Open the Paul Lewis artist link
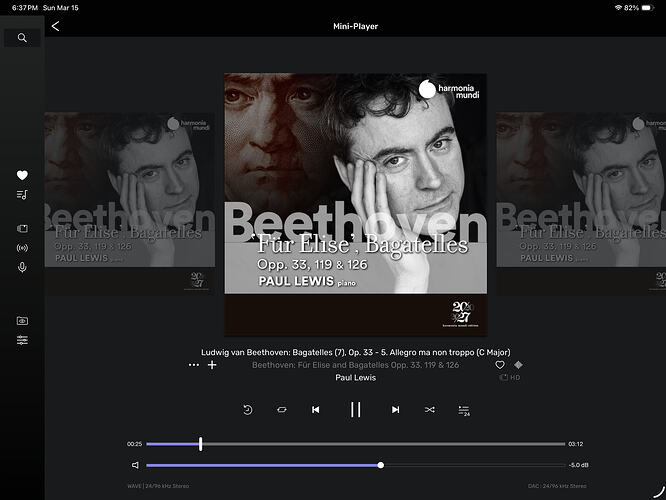 point(355,378)
